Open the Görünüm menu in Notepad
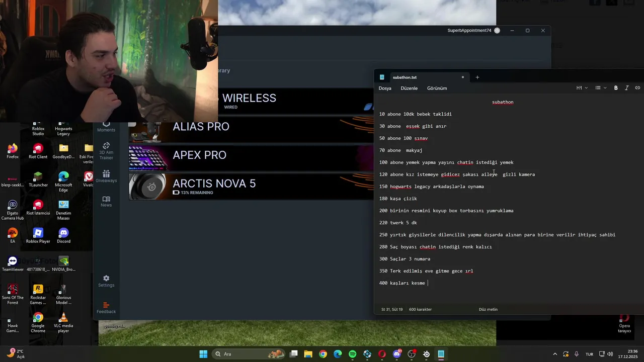 click(x=437, y=88)
